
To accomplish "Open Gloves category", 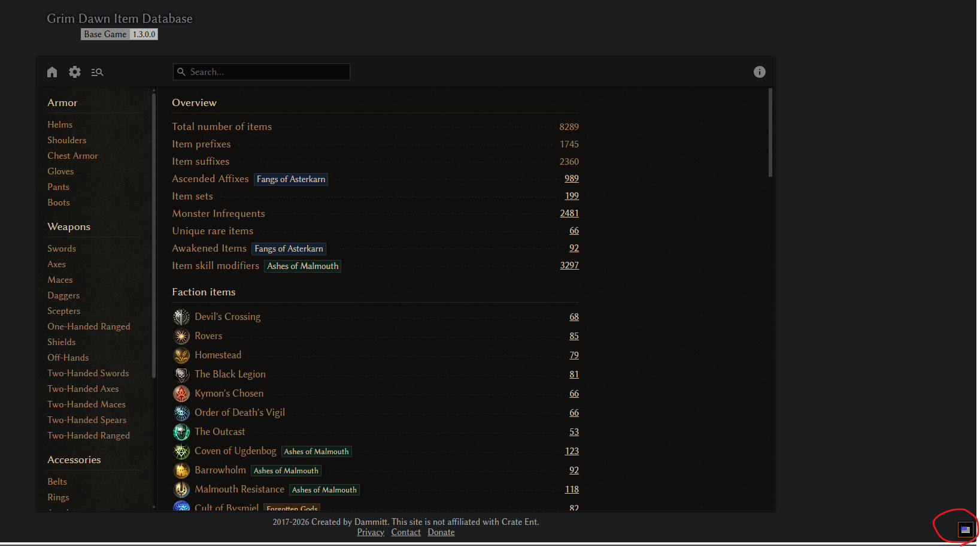I will click(60, 171).
